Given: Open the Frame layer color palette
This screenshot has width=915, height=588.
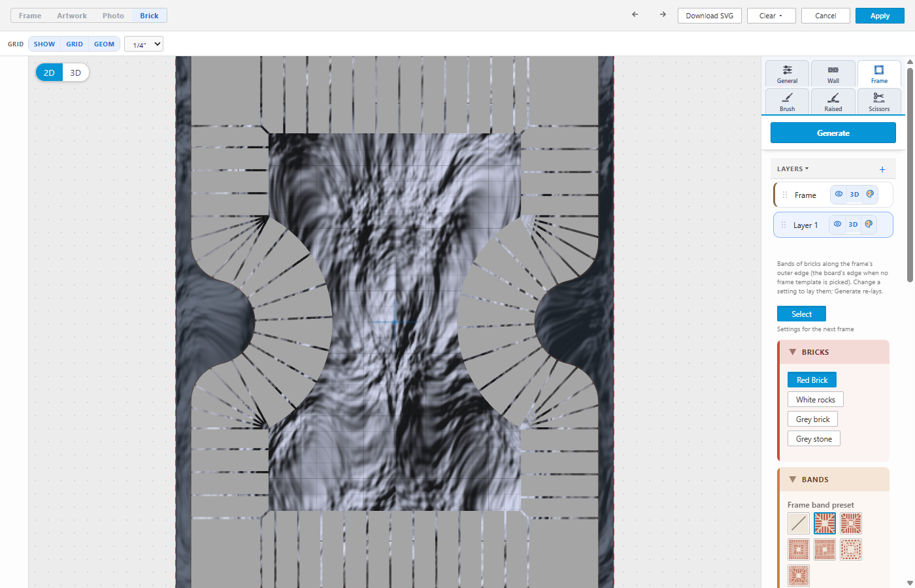Looking at the screenshot, I should pos(870,194).
